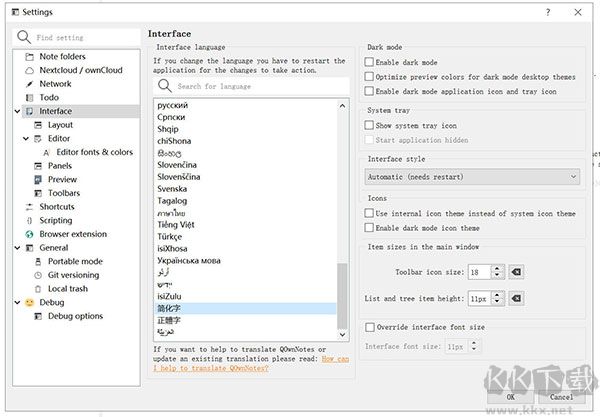The image size is (600, 417).
Task: Click the Shortcuts icon in sidebar
Action: click(29, 207)
